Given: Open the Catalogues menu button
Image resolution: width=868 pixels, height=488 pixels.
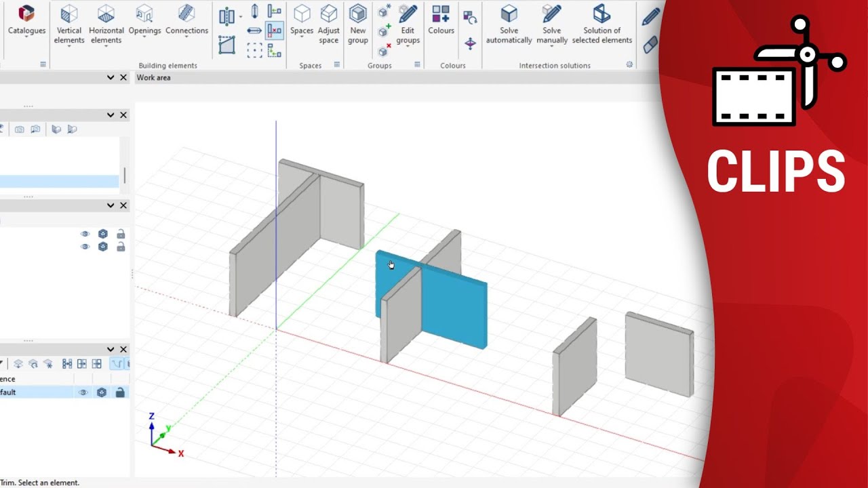Looking at the screenshot, I should [26, 20].
